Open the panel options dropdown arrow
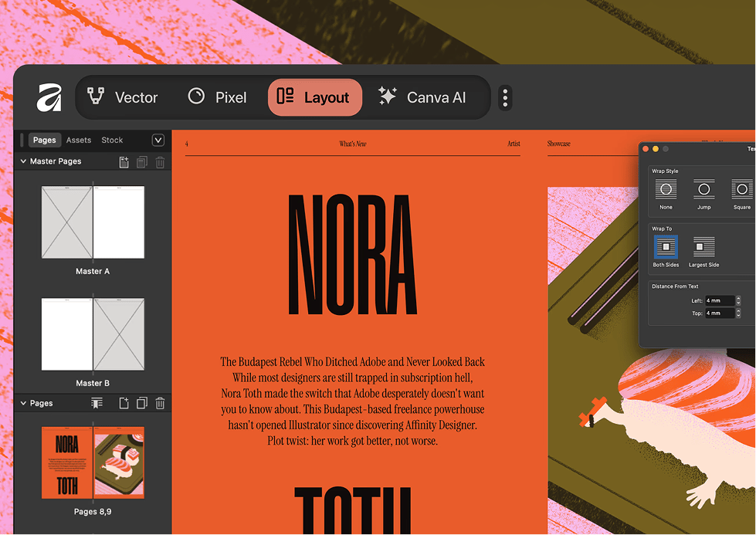 pos(158,140)
